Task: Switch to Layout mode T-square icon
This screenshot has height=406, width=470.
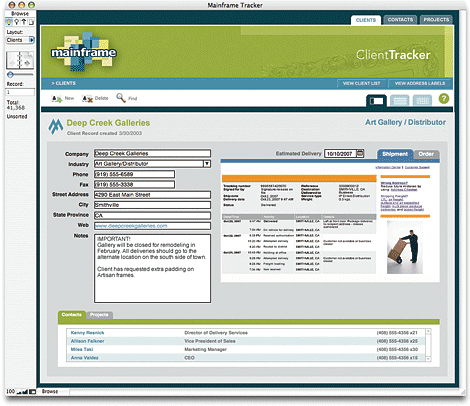Action: [24, 22]
